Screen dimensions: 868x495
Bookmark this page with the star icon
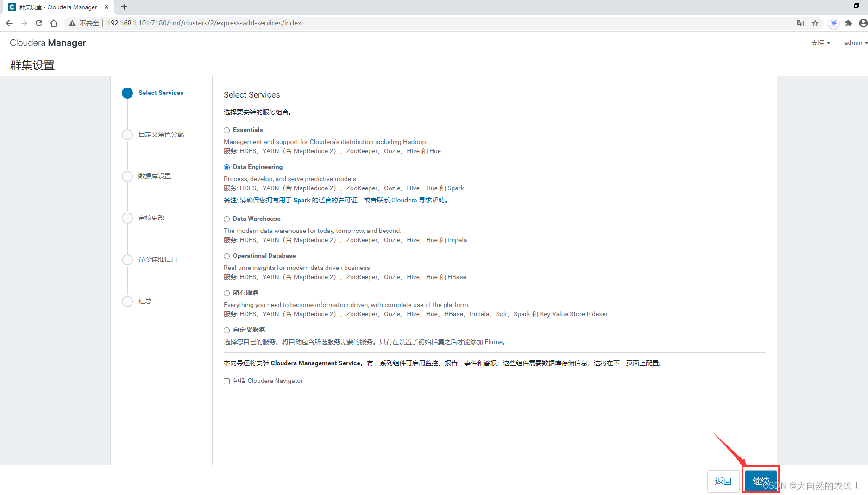(815, 23)
